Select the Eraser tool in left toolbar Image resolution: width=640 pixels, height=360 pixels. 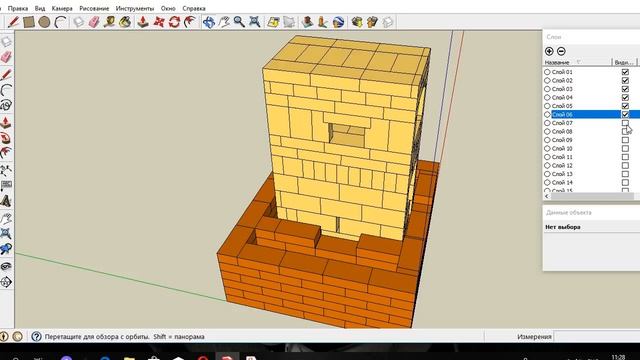(x=6, y=57)
